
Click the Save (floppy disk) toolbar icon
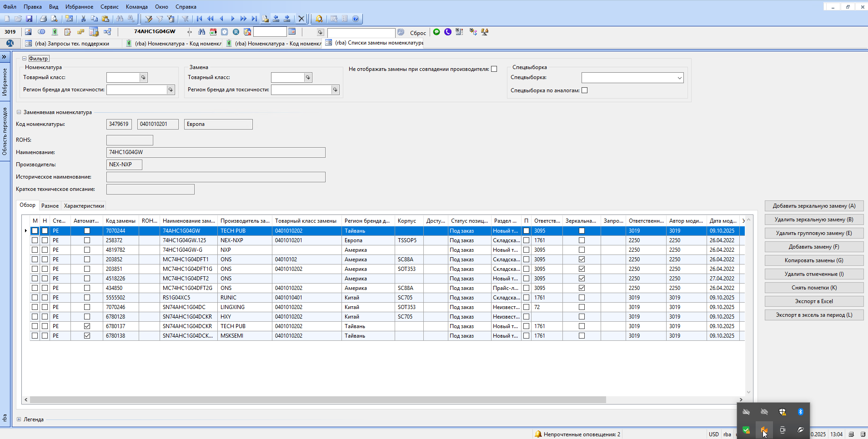click(29, 19)
